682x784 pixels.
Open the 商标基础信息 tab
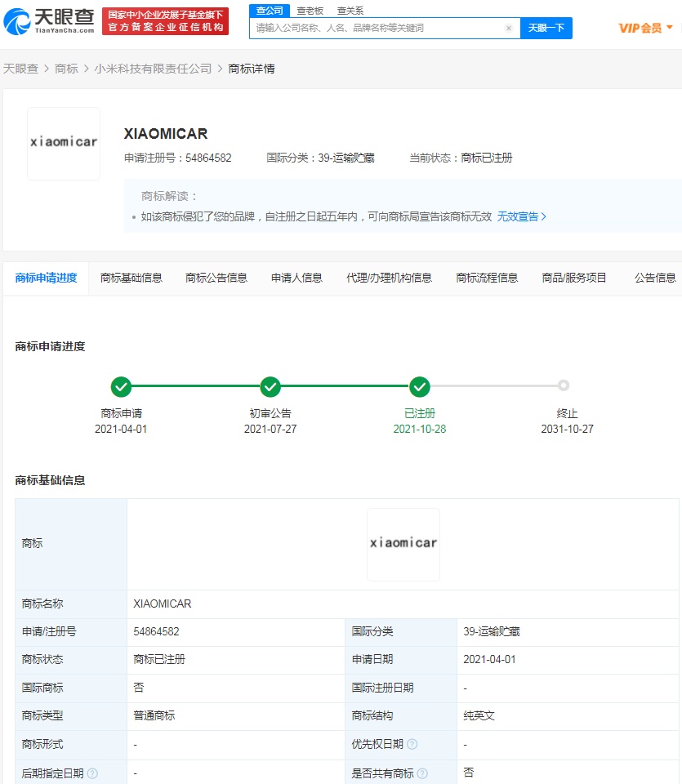(x=131, y=278)
